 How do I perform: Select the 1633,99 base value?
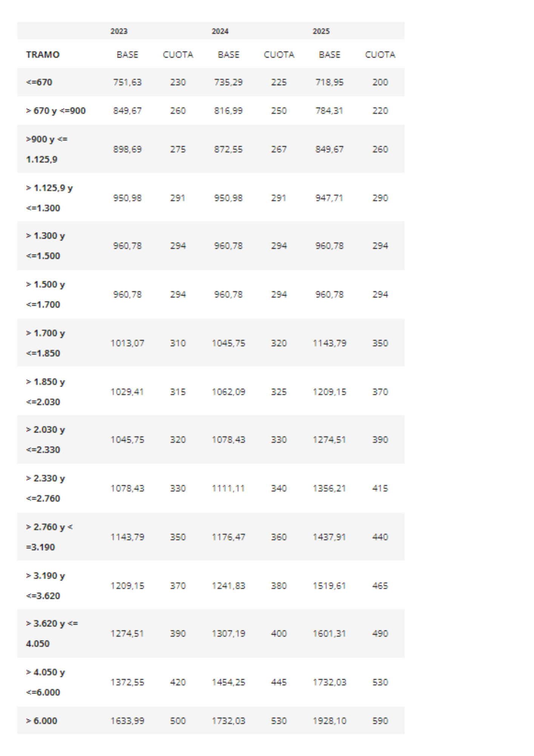tap(127, 721)
